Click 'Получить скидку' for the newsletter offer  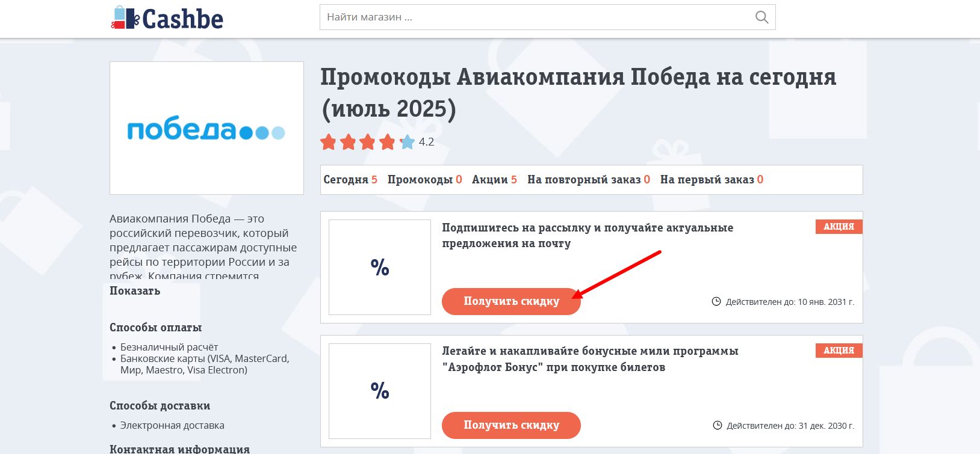click(511, 301)
